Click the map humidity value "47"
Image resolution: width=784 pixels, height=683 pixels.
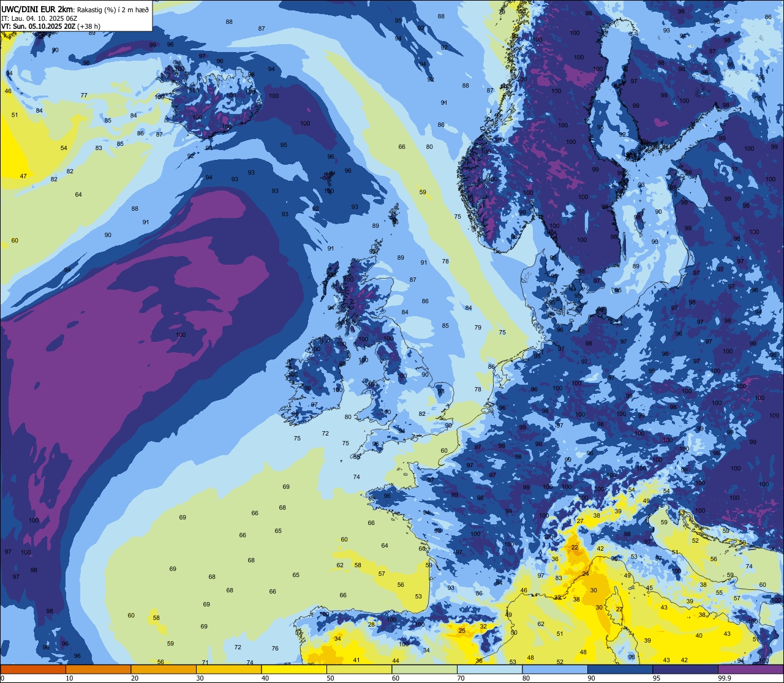(23, 176)
